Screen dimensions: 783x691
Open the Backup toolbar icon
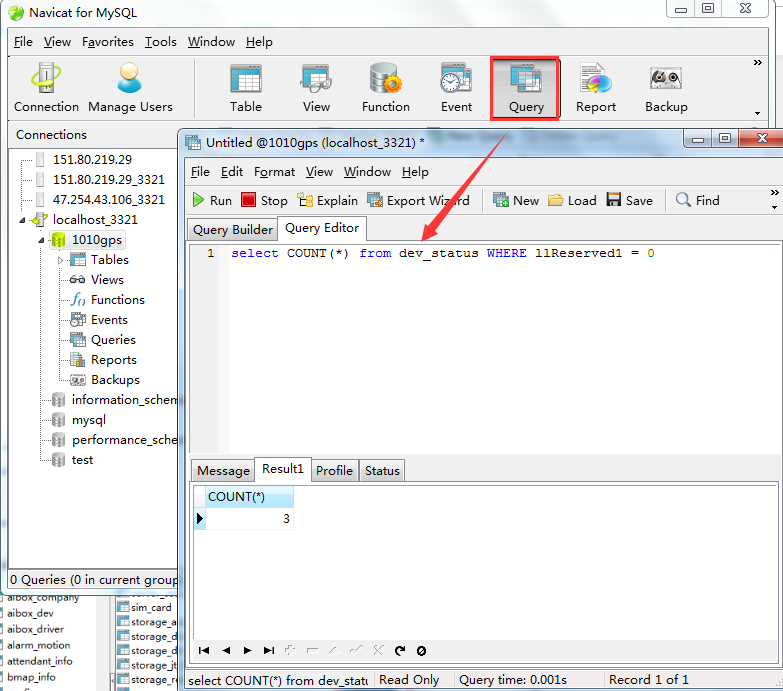tap(666, 88)
